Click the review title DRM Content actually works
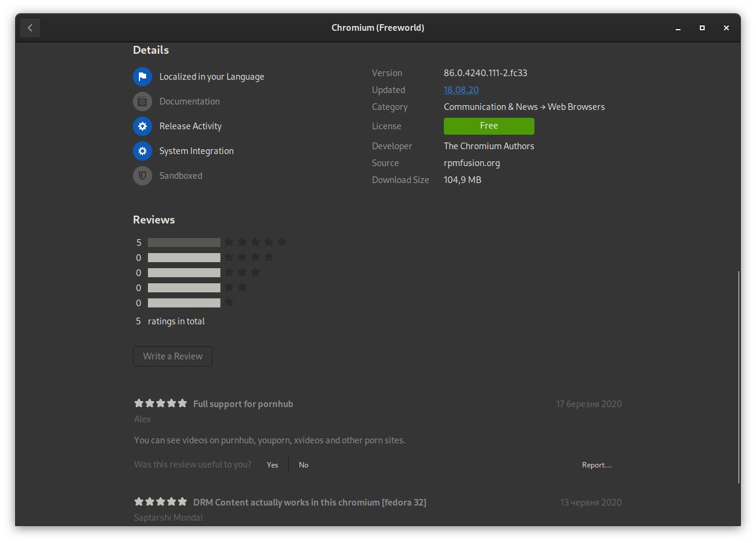This screenshot has height=543, width=756. click(310, 503)
